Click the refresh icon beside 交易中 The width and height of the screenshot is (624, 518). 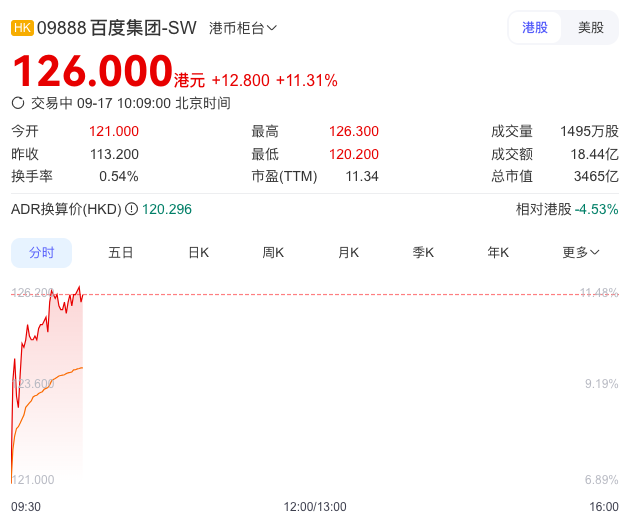point(18,102)
